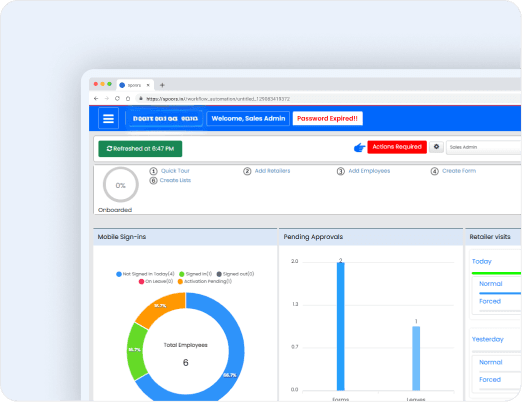Close the spoors browser tab
The height and width of the screenshot is (402, 522).
click(148, 85)
